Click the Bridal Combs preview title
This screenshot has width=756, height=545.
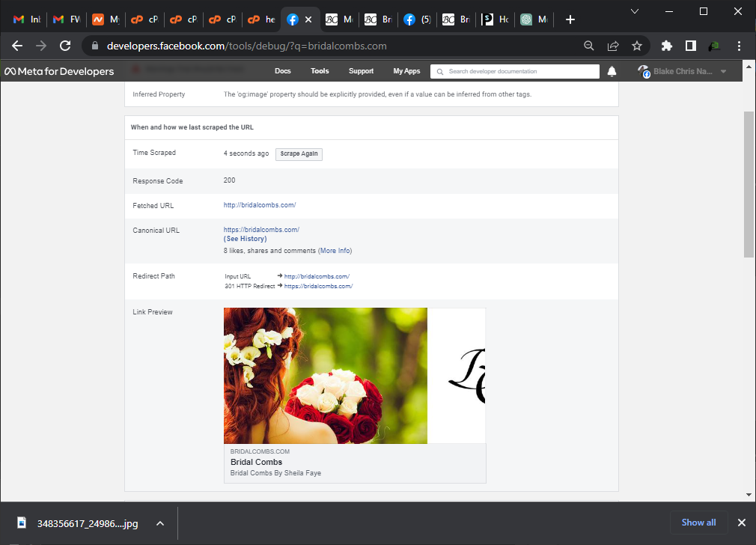(256, 462)
